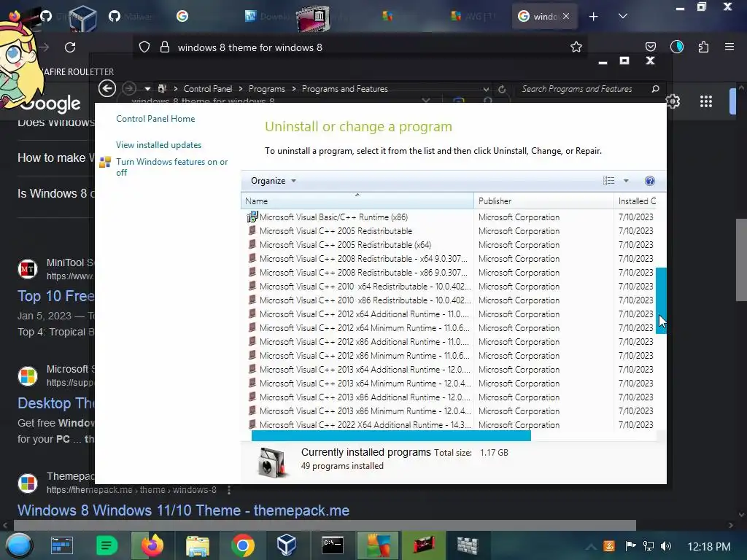The width and height of the screenshot is (747, 560).
Task: Select Visual C++ 2010 x86 Redistributable entry
Action: 365,300
